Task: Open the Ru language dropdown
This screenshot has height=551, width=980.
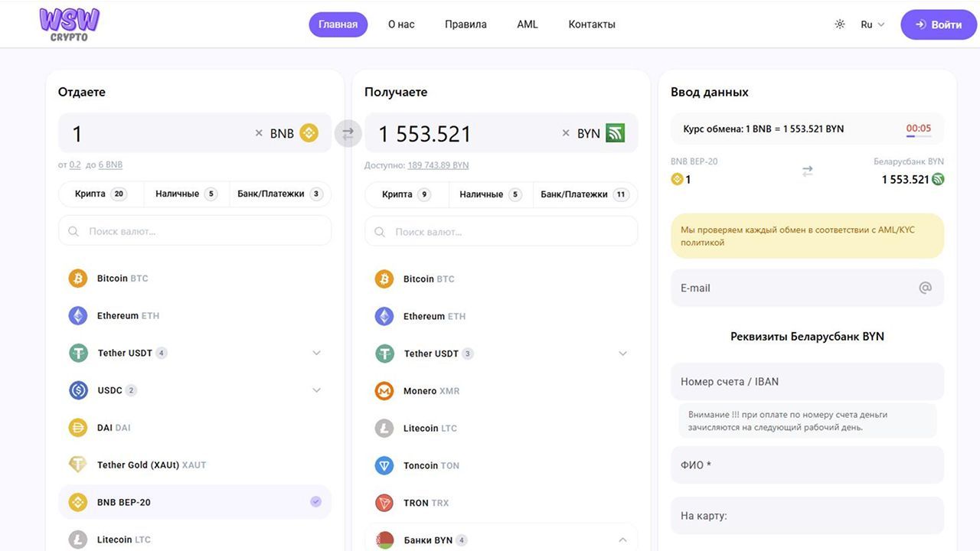Action: [x=872, y=24]
